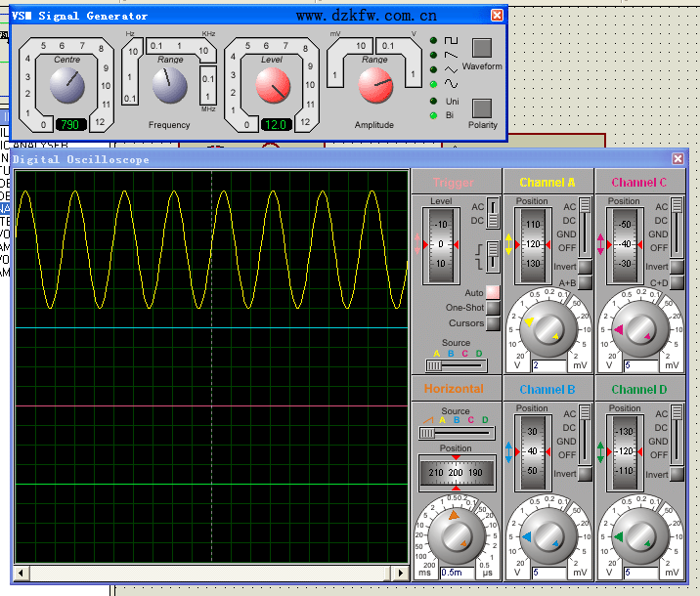Click the Horizontal timebase value field
This screenshot has height=596, width=700.
pyautogui.click(x=458, y=572)
